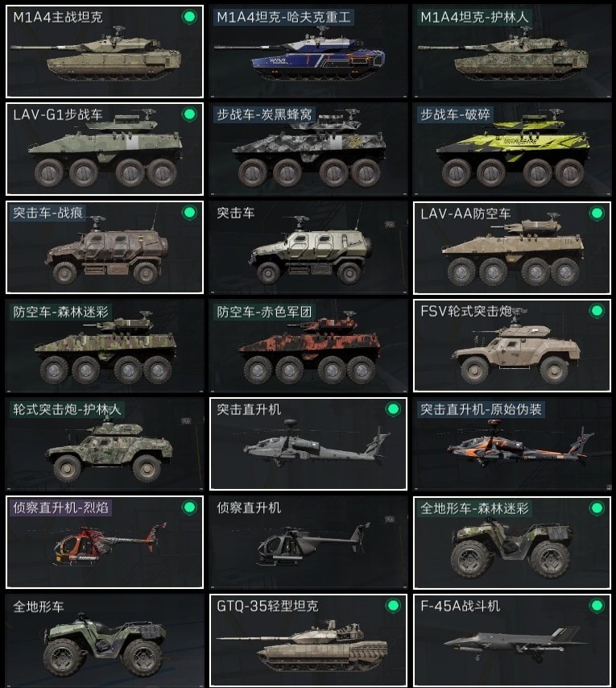Choose the lime green 步战车-破碎 skin
This screenshot has width=616, height=688.
[512, 149]
